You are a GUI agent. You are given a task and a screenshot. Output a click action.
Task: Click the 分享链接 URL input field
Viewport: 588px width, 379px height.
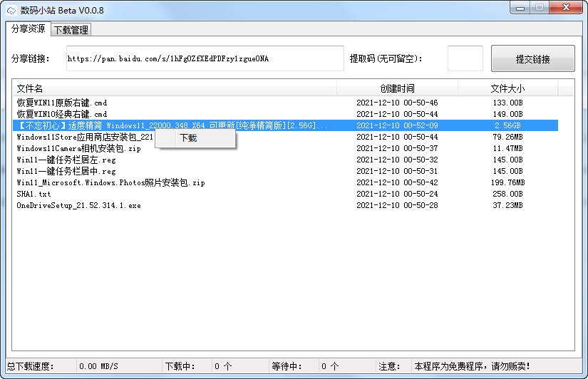[x=205, y=58]
